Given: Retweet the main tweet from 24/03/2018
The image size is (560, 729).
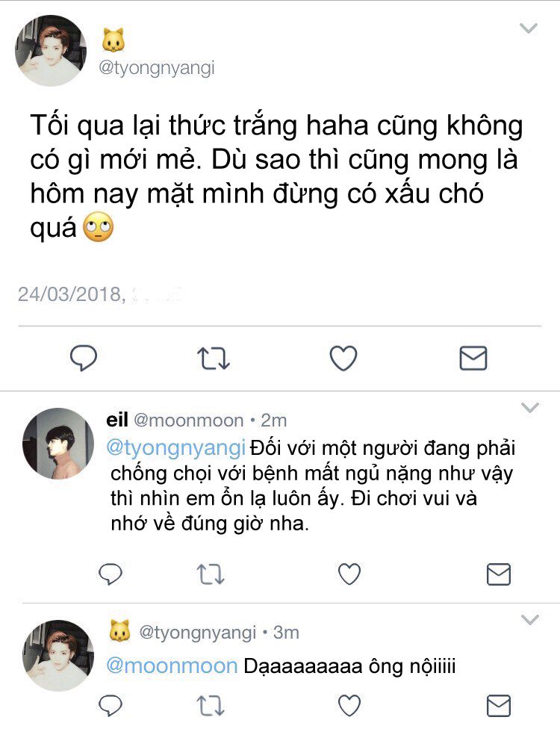Looking at the screenshot, I should click(214, 359).
